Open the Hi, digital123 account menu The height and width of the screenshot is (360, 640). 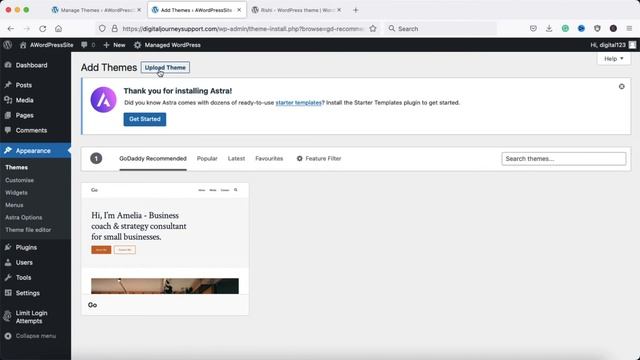(x=613, y=45)
